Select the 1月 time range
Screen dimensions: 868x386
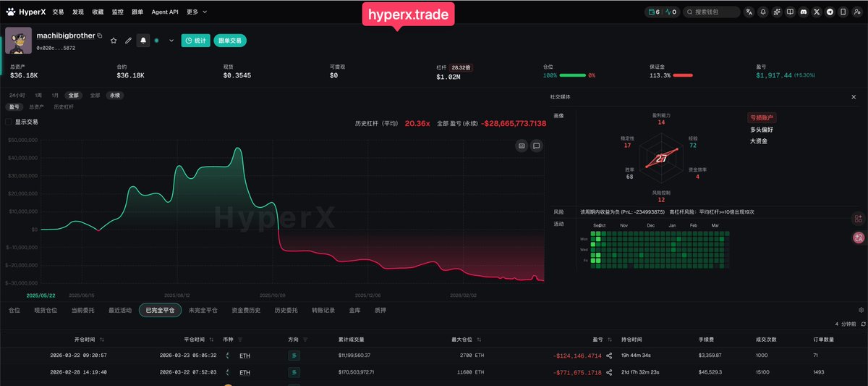coord(55,95)
